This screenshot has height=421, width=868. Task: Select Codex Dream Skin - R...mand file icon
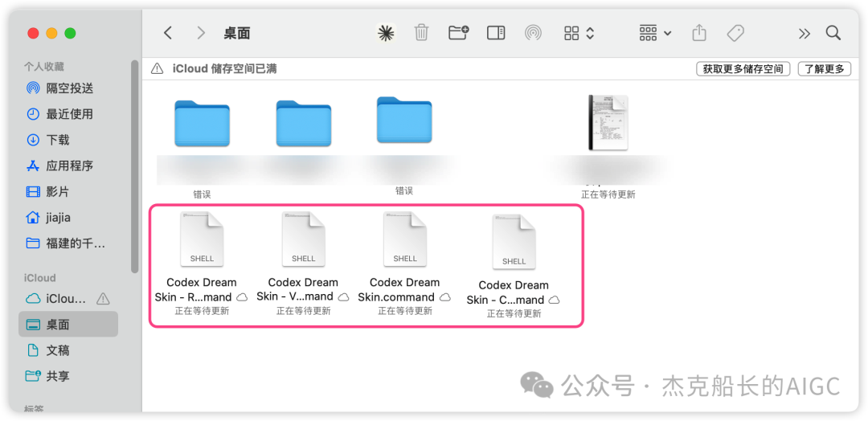pos(202,239)
